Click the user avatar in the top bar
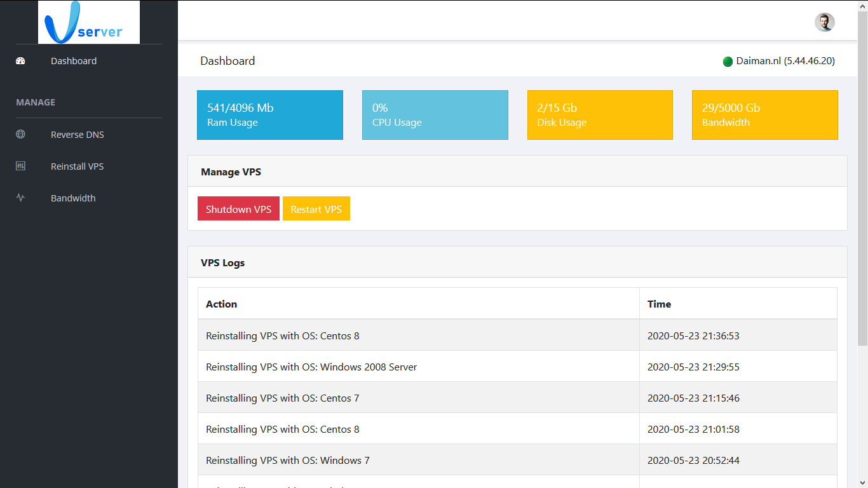This screenshot has width=868, height=488. (x=824, y=22)
